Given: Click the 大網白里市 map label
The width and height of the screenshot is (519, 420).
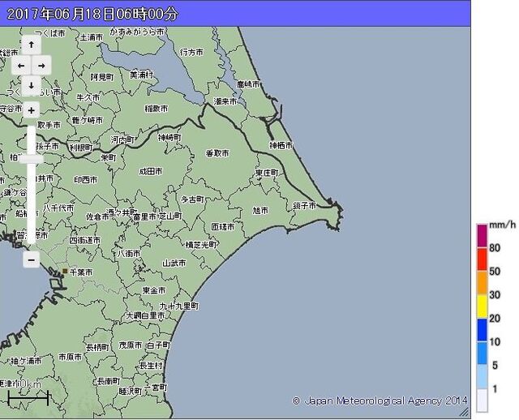Looking at the screenshot, I should tap(146, 315).
